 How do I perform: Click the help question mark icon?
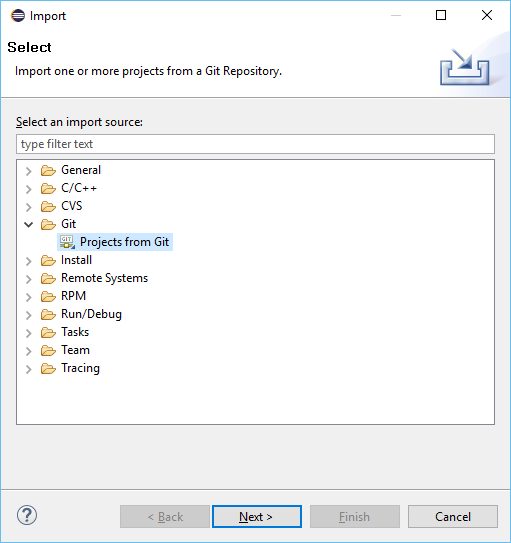pos(27,515)
